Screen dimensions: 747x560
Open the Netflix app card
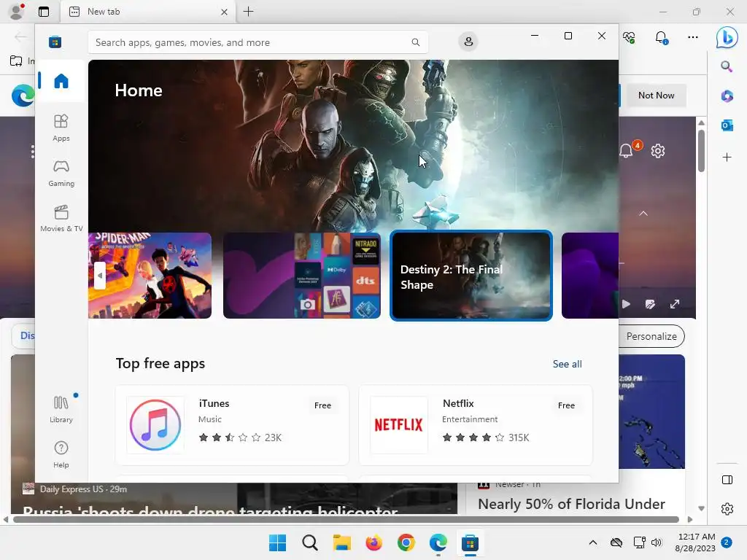(476, 425)
